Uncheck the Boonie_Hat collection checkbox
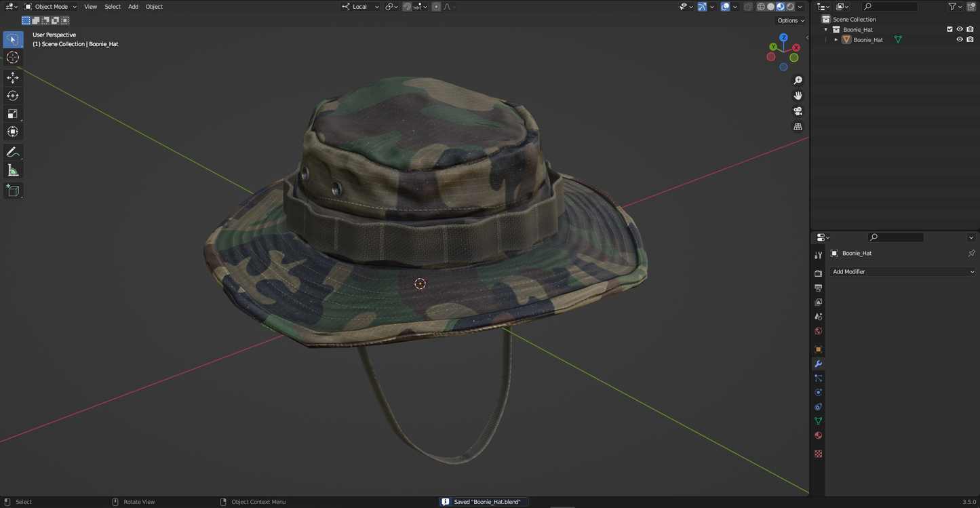Viewport: 980px width, 508px height. tap(949, 29)
